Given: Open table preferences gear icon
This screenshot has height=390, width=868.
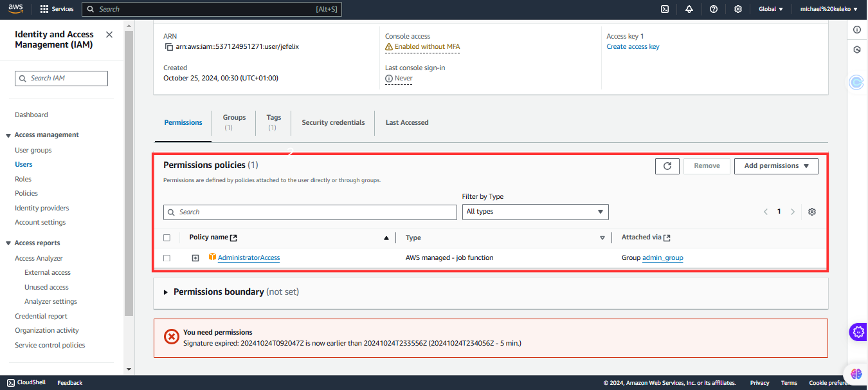Looking at the screenshot, I should [812, 212].
